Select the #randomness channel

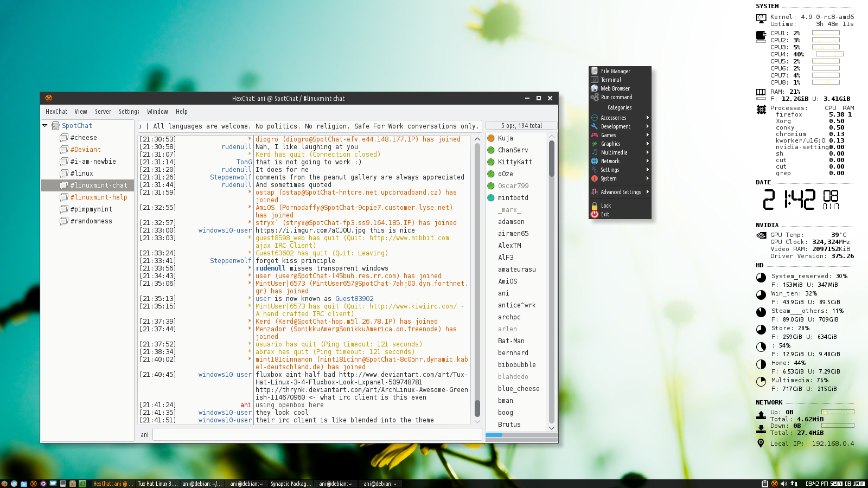point(91,221)
